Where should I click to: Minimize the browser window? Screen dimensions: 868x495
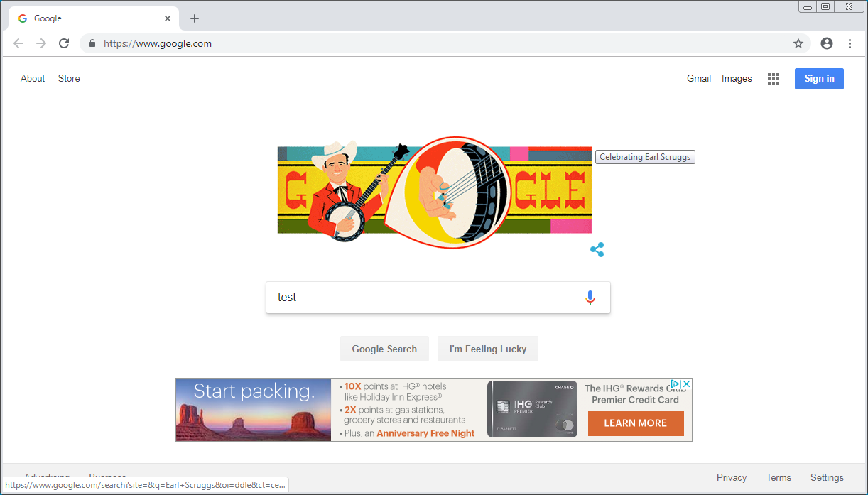[x=808, y=6]
